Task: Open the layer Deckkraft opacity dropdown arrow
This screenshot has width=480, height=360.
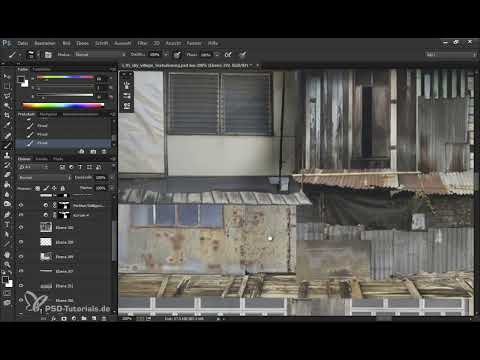Action: (111, 178)
